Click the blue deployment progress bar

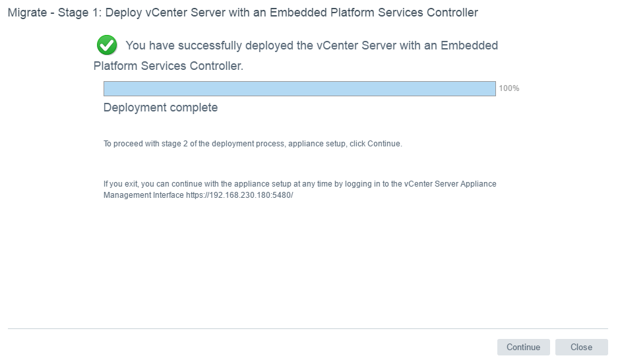pos(299,89)
